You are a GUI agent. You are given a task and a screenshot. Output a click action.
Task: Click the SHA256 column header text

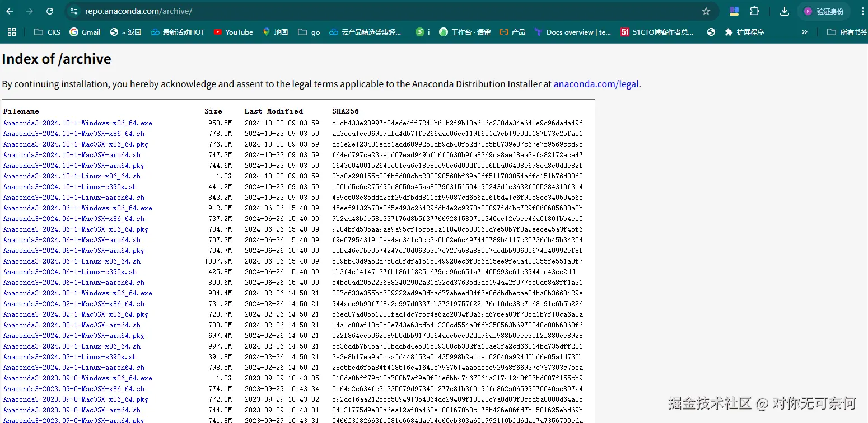346,111
